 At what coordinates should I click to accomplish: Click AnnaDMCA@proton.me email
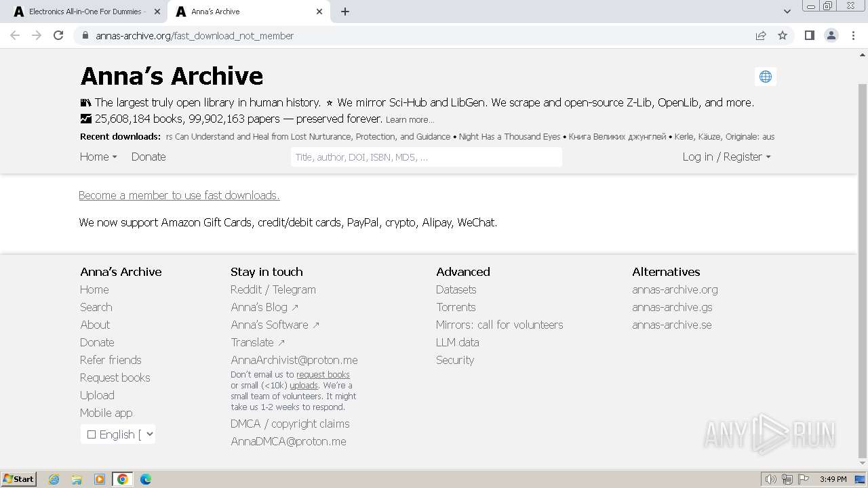pos(288,441)
